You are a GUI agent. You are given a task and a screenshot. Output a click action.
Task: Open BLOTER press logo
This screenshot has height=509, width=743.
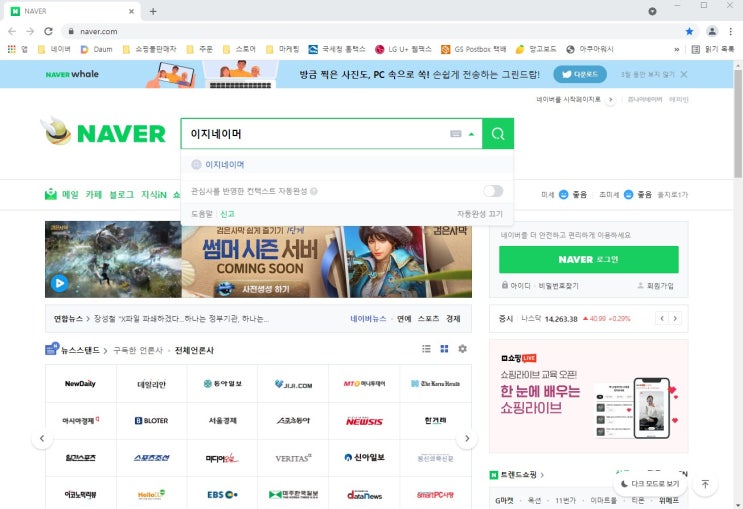click(152, 420)
